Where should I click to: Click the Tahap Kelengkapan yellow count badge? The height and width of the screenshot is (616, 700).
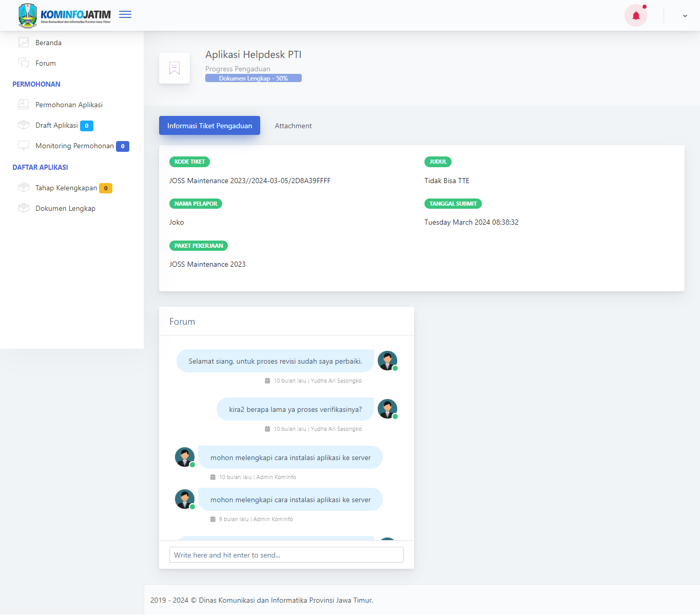pos(106,188)
